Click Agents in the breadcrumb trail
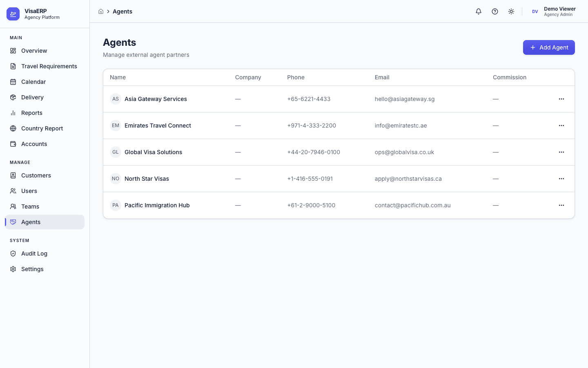Screen dimensions: 588x368 122,11
